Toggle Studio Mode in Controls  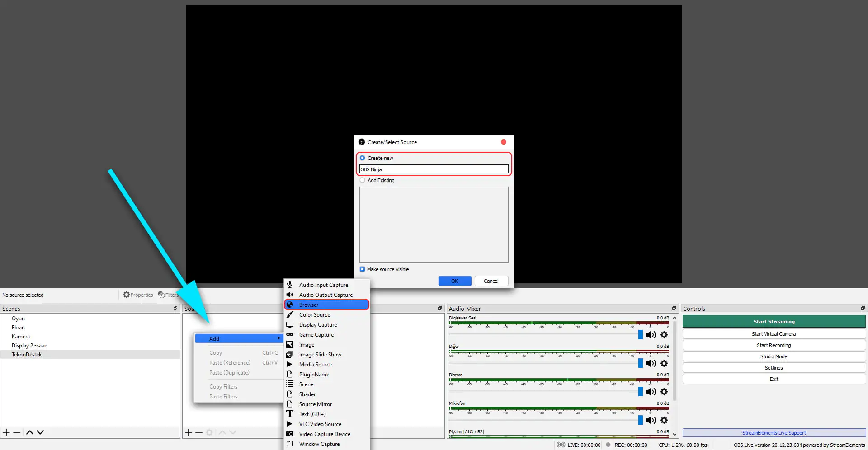click(x=774, y=356)
